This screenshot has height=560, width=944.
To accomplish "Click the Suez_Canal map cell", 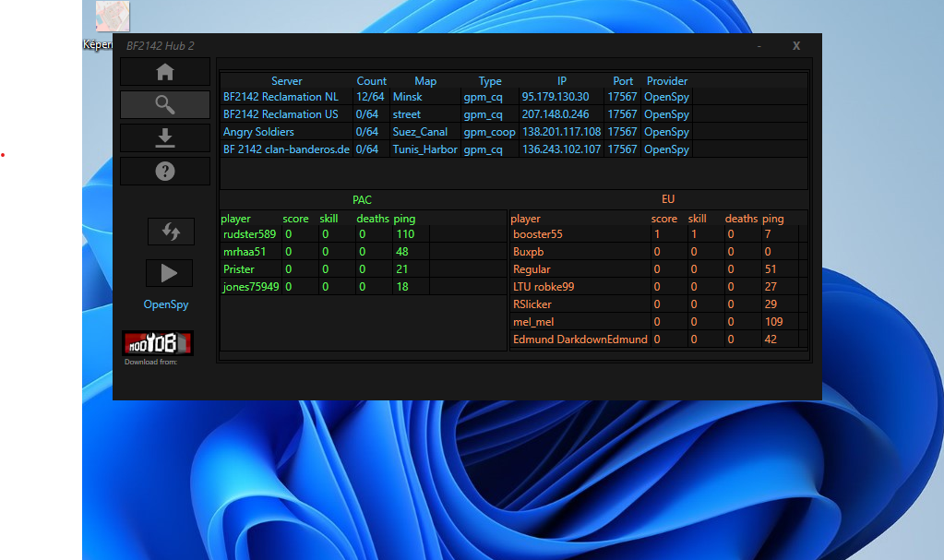I will 420,131.
